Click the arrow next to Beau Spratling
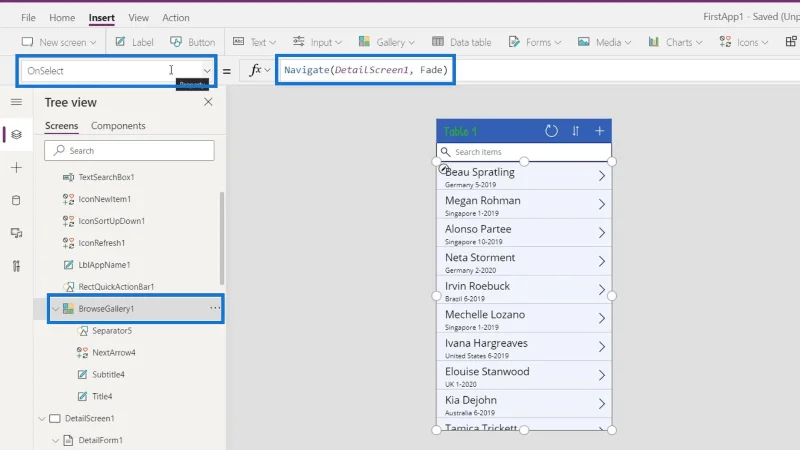 pyautogui.click(x=602, y=176)
